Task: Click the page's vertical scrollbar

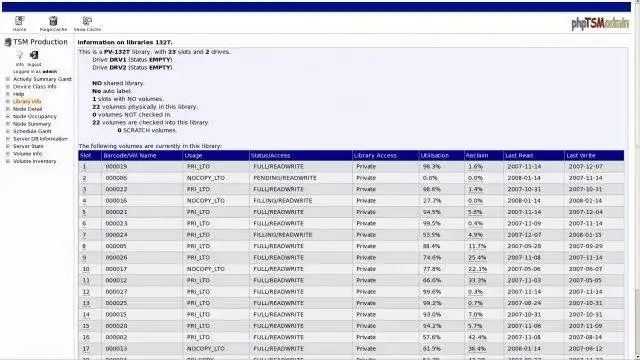Action: (x=637, y=180)
